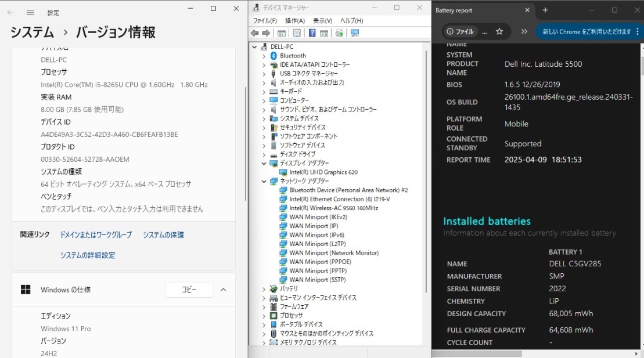Open the Chrome update menu three dots

point(638,31)
